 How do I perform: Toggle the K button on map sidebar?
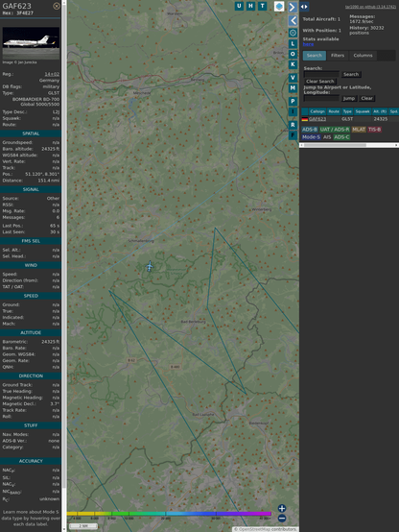[x=293, y=64]
